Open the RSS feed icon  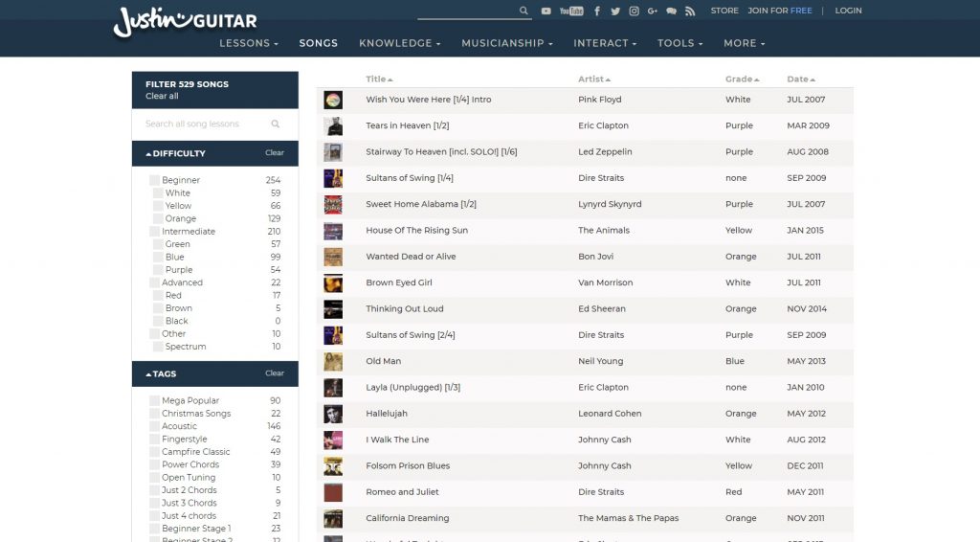click(690, 11)
